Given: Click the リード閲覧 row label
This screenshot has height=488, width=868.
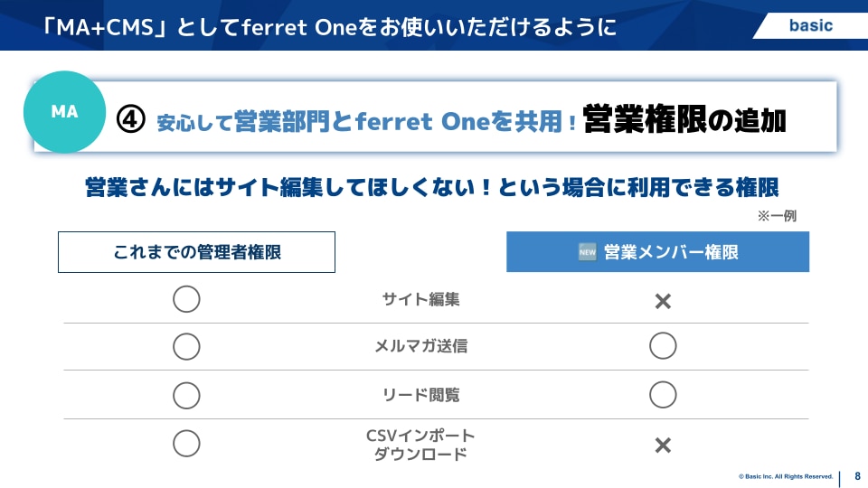Looking at the screenshot, I should 421,395.
